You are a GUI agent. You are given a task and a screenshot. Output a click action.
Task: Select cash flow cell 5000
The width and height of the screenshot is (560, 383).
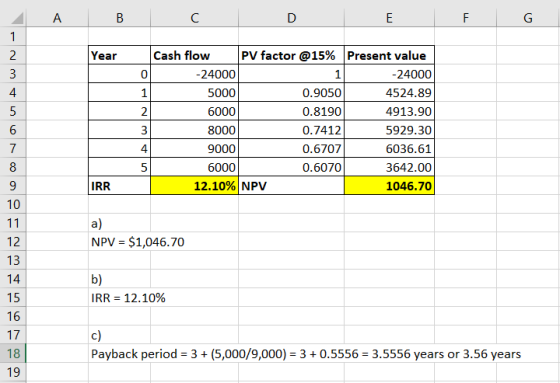point(195,93)
